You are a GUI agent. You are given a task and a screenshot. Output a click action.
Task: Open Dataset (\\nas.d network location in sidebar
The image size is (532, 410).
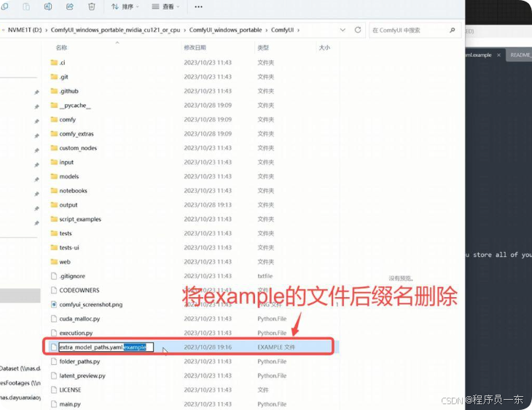(20, 368)
